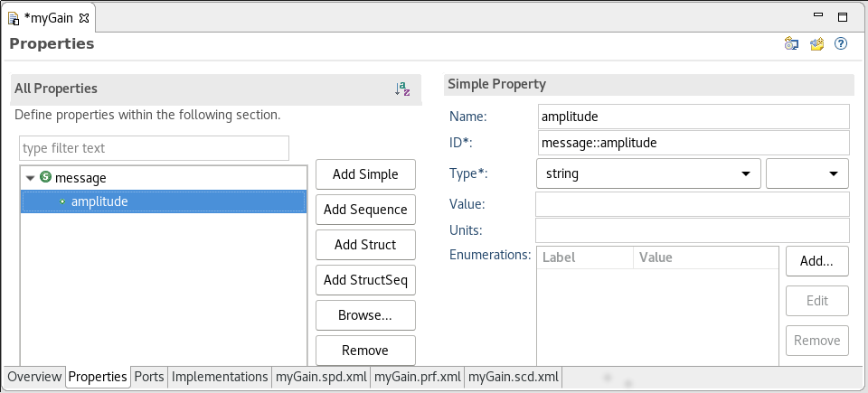The height and width of the screenshot is (393, 868).
Task: Click into the Units input field
Action: click(692, 229)
